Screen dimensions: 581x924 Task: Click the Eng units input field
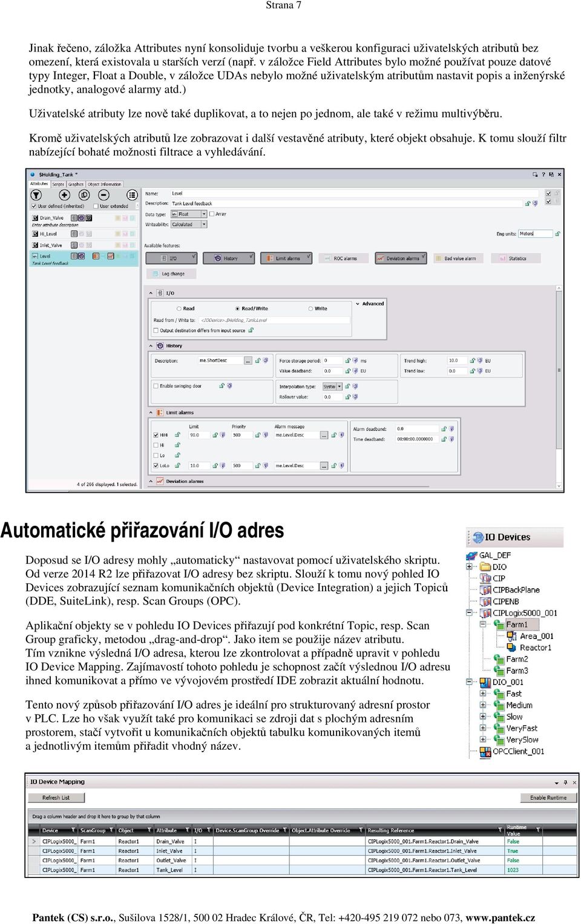(x=536, y=234)
